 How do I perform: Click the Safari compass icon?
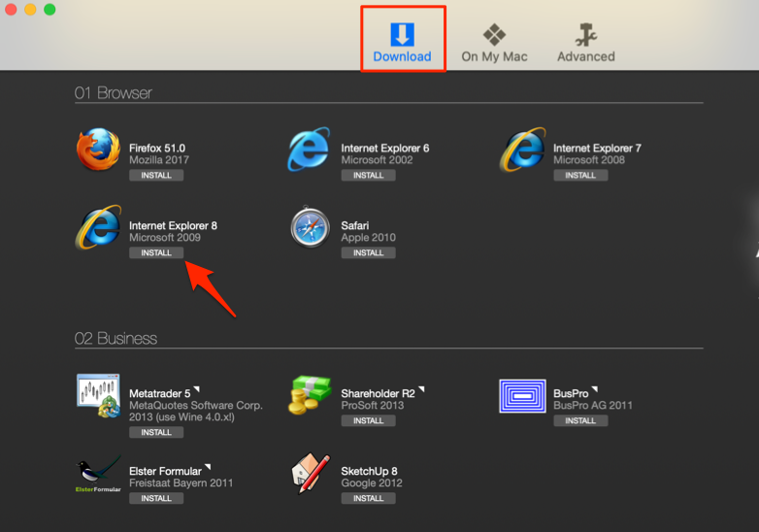(x=311, y=228)
